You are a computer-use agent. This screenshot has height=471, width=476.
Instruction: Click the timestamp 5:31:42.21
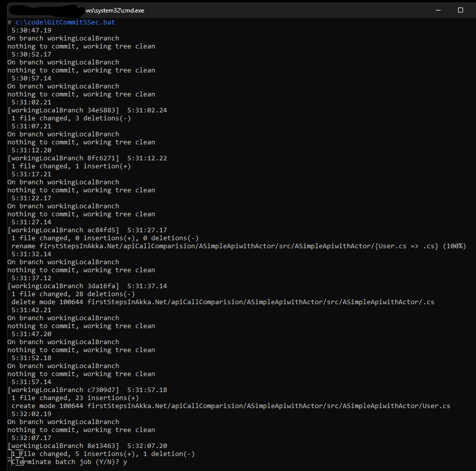tap(31, 310)
